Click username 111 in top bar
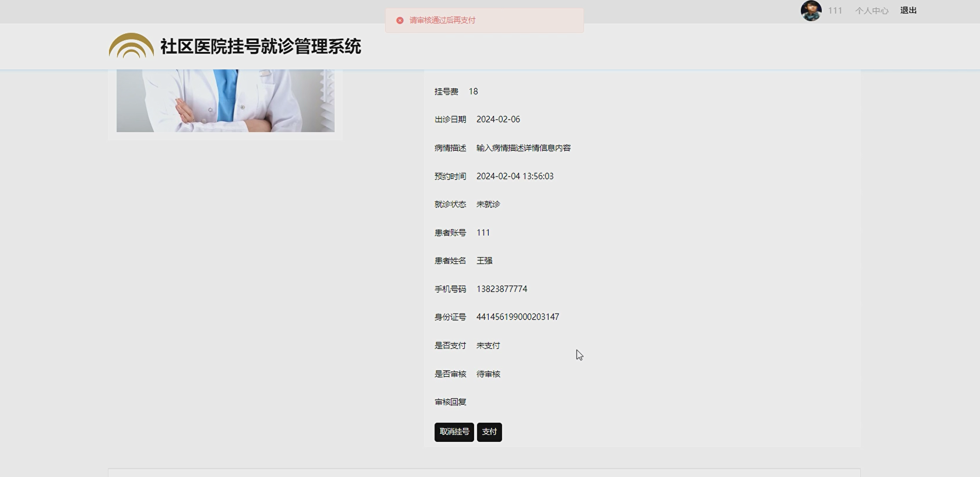The height and width of the screenshot is (477, 980). (x=835, y=11)
